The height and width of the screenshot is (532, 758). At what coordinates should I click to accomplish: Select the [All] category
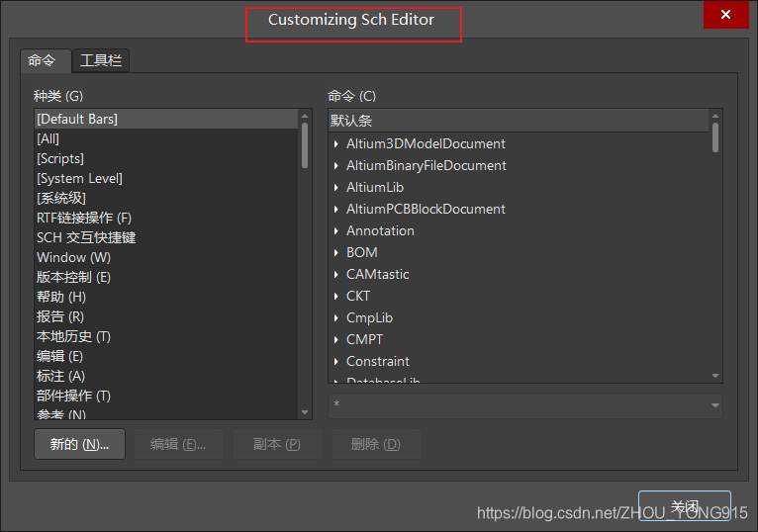[x=167, y=138]
